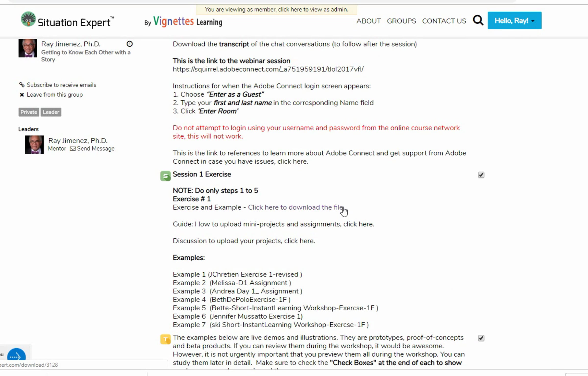588x376 pixels.
Task: Click the yellow T text block icon
Action: click(165, 339)
